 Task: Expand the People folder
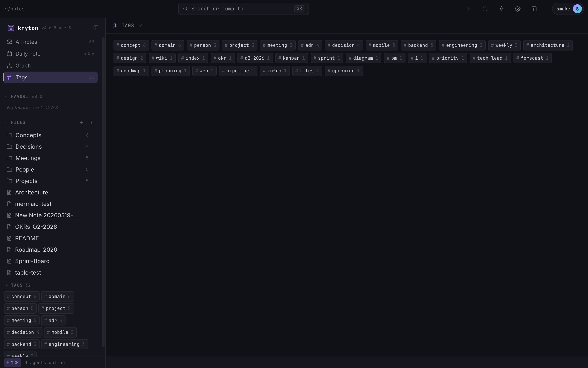point(51,169)
